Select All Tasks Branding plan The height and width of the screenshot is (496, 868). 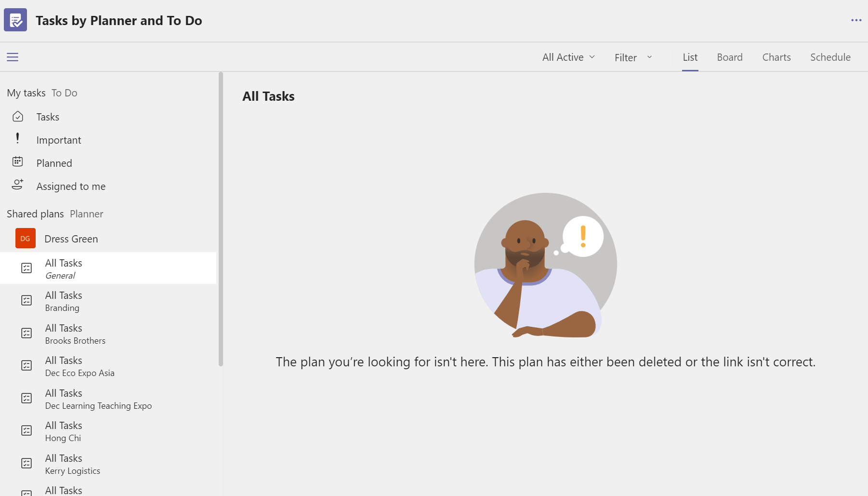tap(108, 301)
